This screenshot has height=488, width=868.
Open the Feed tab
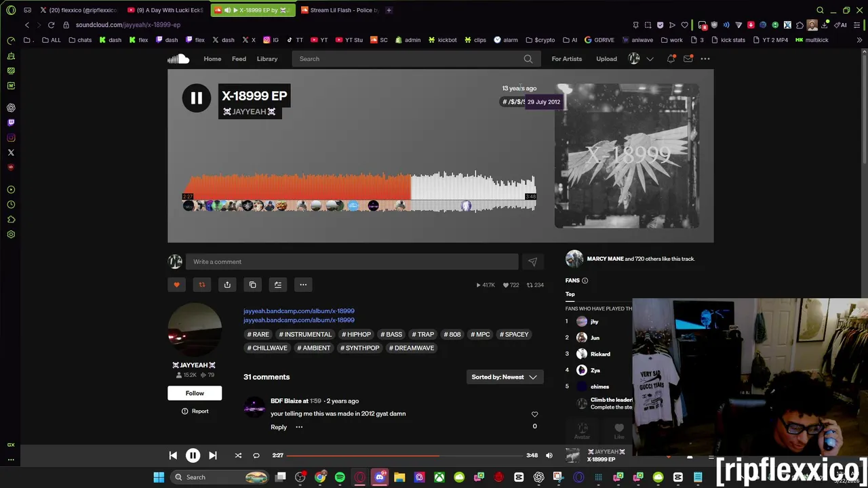tap(239, 59)
